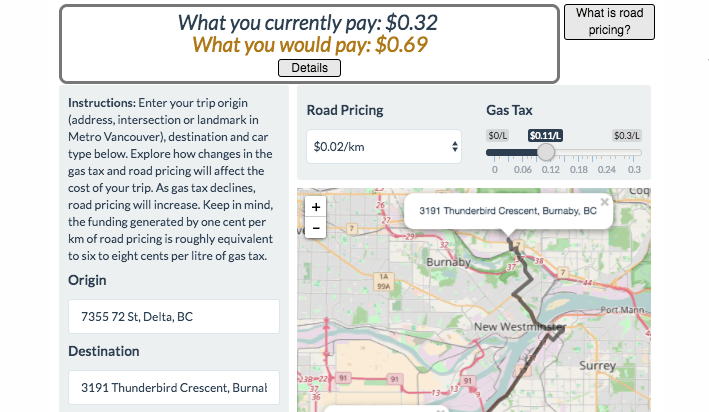Click the $0/L gas tax minimum label
Viewport: 709px width, 412px height.
pos(497,136)
